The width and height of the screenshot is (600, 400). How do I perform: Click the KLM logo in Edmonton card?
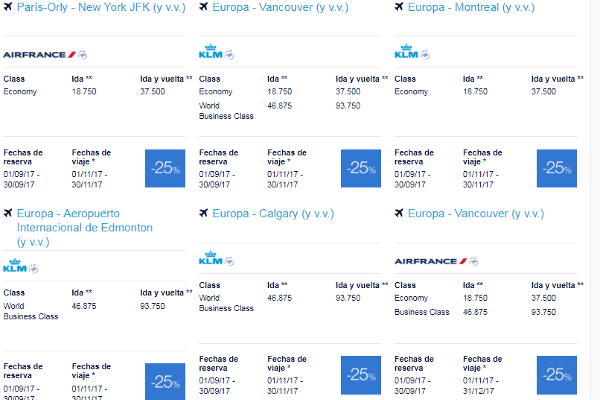(15, 266)
